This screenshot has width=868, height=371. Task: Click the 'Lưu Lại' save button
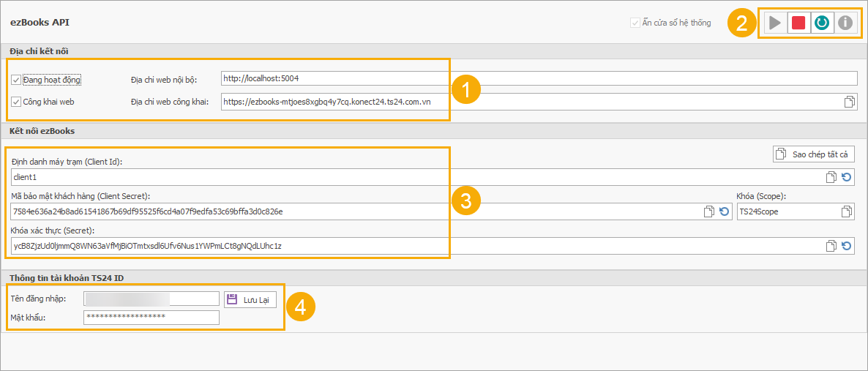pyautogui.click(x=250, y=299)
